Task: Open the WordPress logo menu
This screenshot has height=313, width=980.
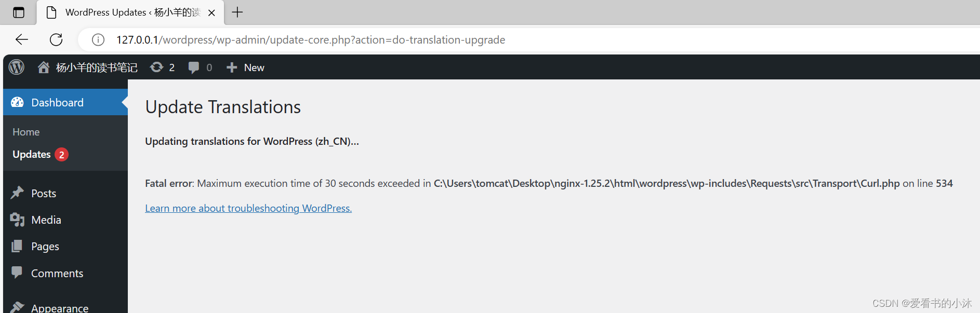Action: click(x=17, y=67)
